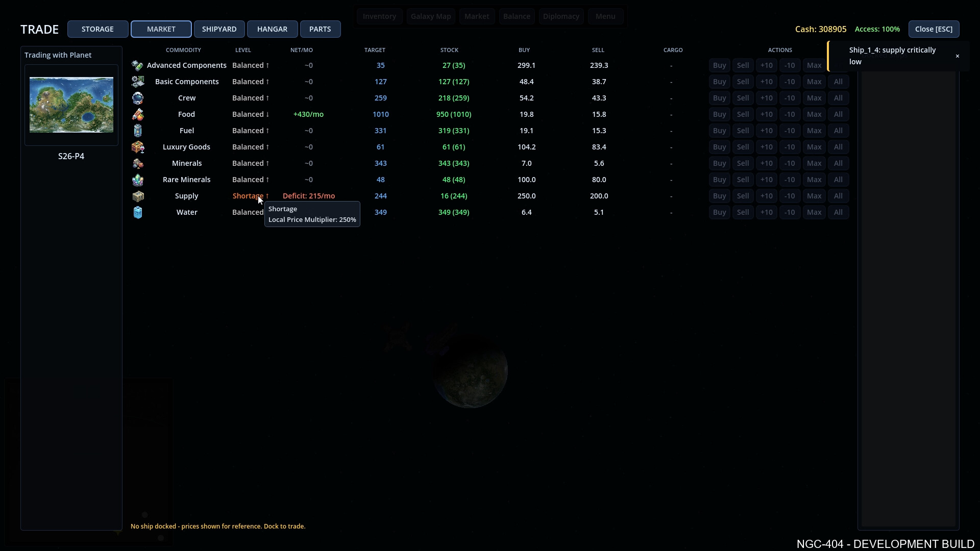This screenshot has width=980, height=551.
Task: Open the HANGAR tab
Action: (x=272, y=29)
